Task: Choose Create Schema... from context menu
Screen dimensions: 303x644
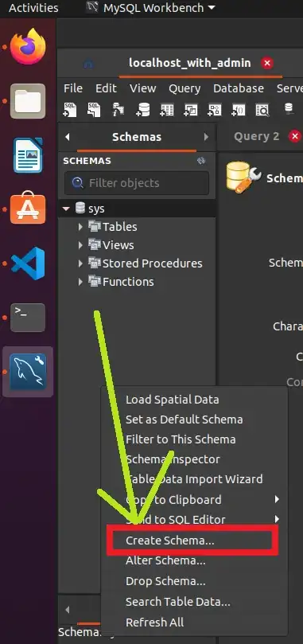Action: pyautogui.click(x=170, y=541)
